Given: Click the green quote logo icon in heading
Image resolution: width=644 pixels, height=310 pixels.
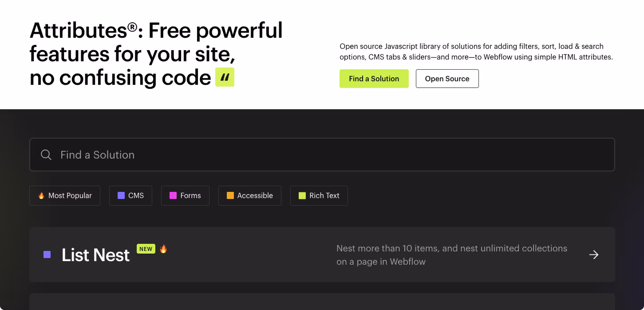Looking at the screenshot, I should pyautogui.click(x=225, y=77).
